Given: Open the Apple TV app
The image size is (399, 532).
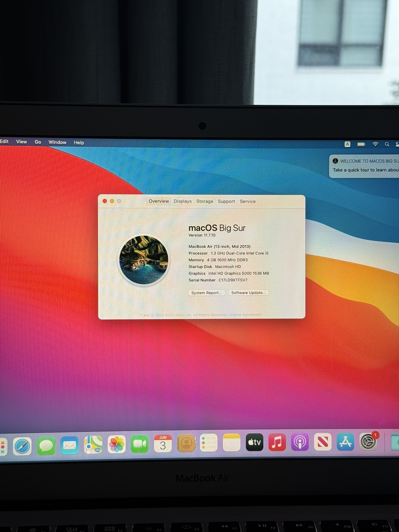Looking at the screenshot, I should pyautogui.click(x=254, y=443).
